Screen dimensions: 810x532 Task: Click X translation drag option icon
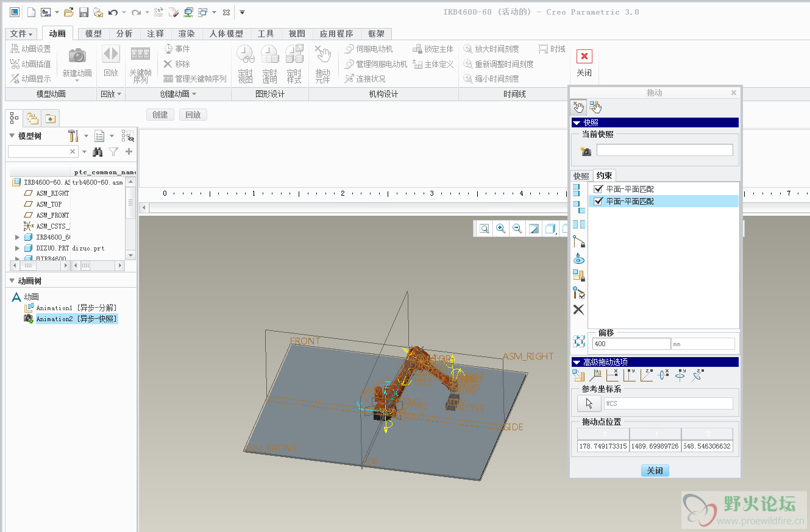point(613,375)
